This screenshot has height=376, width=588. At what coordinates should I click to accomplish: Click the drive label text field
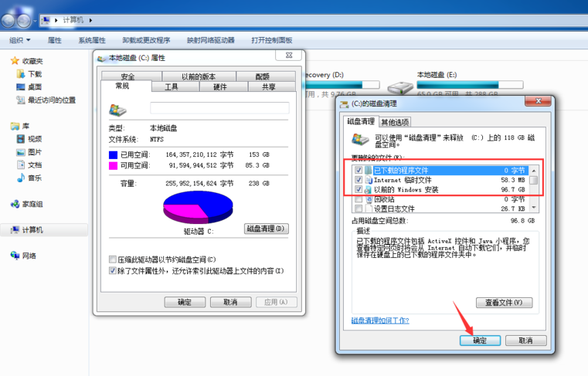[219, 108]
